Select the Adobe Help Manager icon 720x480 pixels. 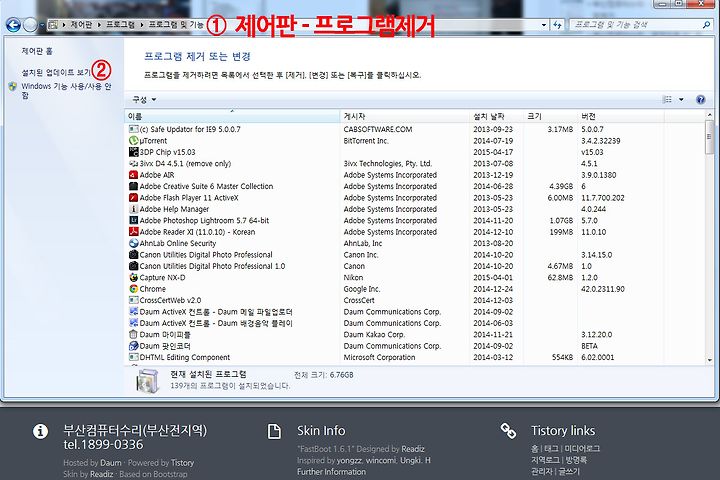click(x=134, y=209)
